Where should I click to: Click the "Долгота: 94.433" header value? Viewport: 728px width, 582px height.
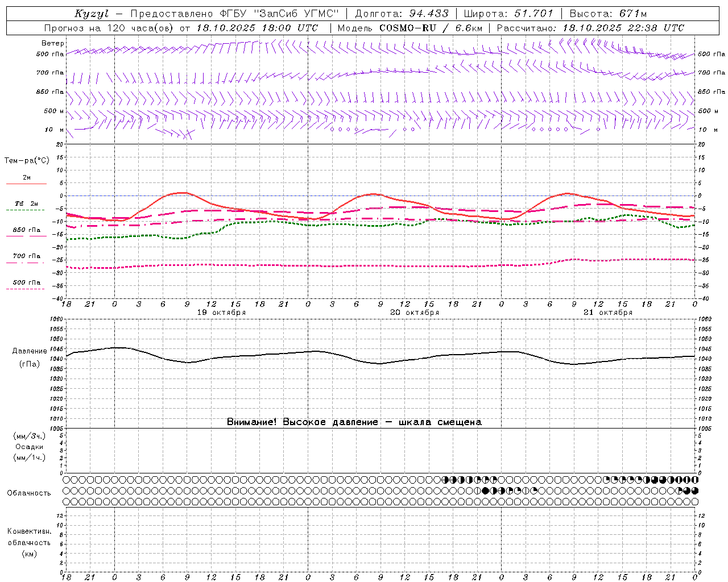tap(402, 14)
